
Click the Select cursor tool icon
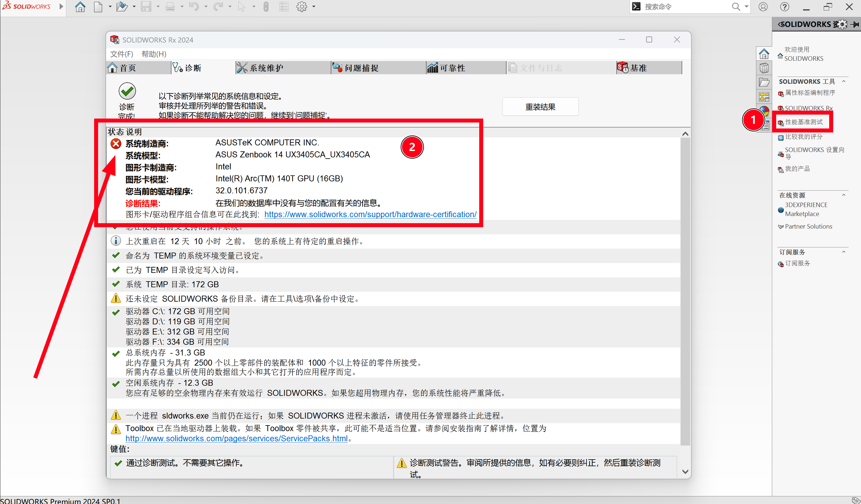[242, 7]
